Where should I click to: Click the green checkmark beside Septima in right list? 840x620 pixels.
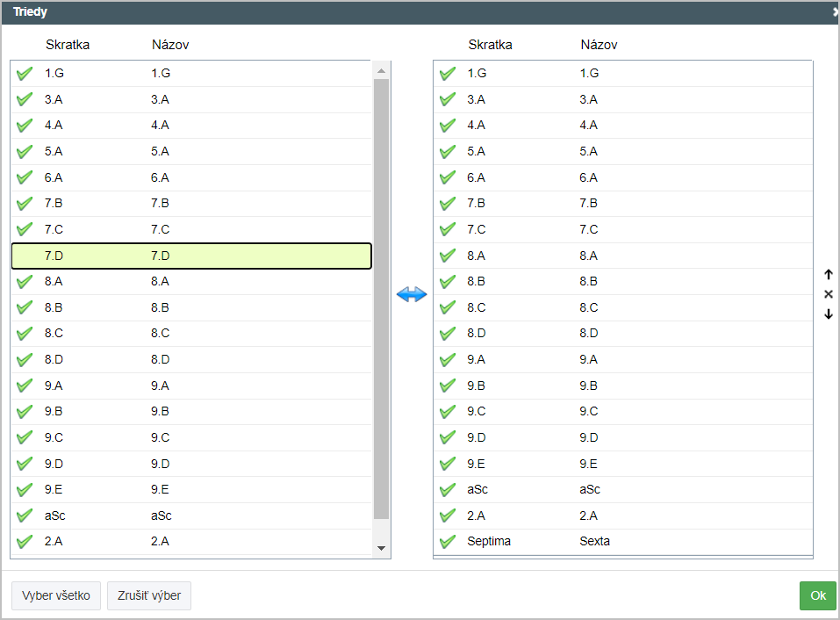click(448, 541)
